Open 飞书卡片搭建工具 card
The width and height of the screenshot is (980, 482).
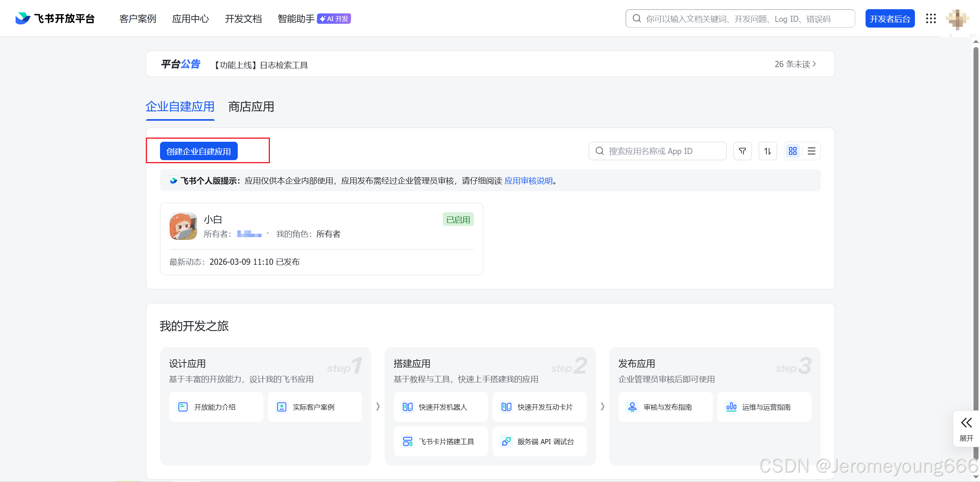pos(441,441)
